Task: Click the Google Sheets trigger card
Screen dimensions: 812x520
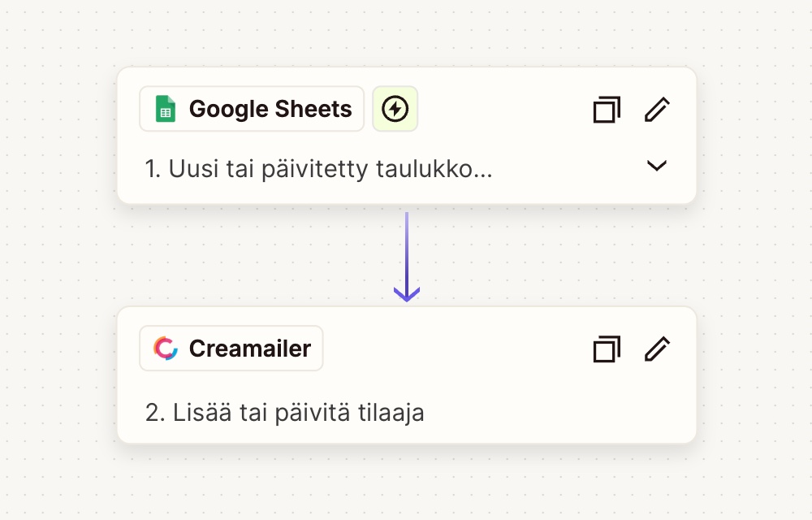Action: point(406,134)
